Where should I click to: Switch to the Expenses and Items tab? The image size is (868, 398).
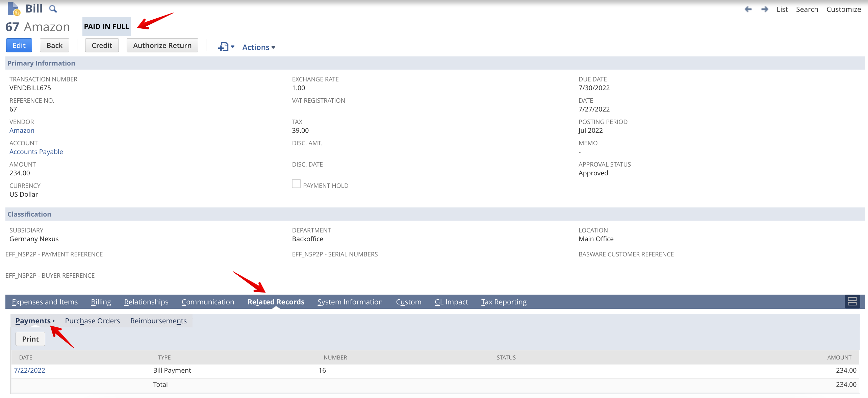tap(45, 302)
